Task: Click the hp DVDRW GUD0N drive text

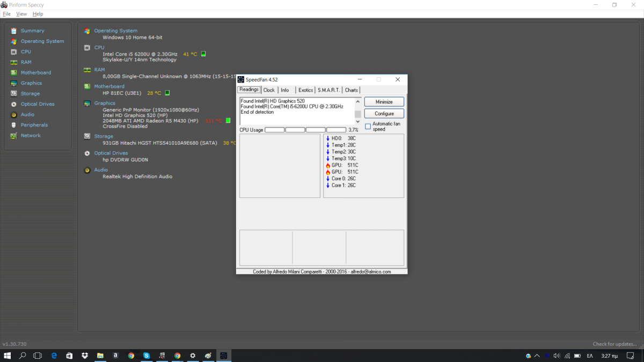Action: [x=125, y=160]
